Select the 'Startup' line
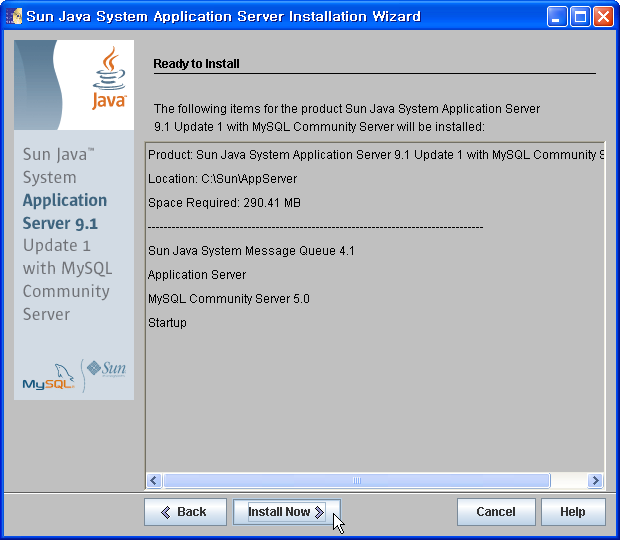The width and height of the screenshot is (620, 540). [x=167, y=323]
